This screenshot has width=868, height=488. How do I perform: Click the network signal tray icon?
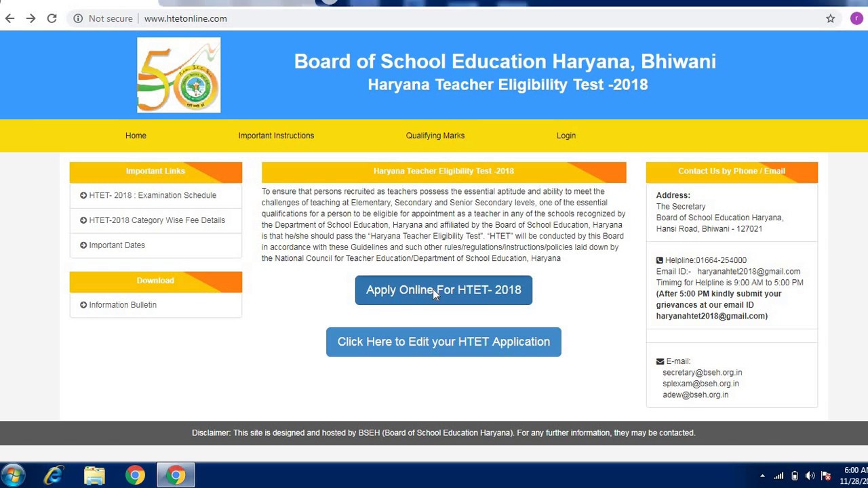pos(778,476)
